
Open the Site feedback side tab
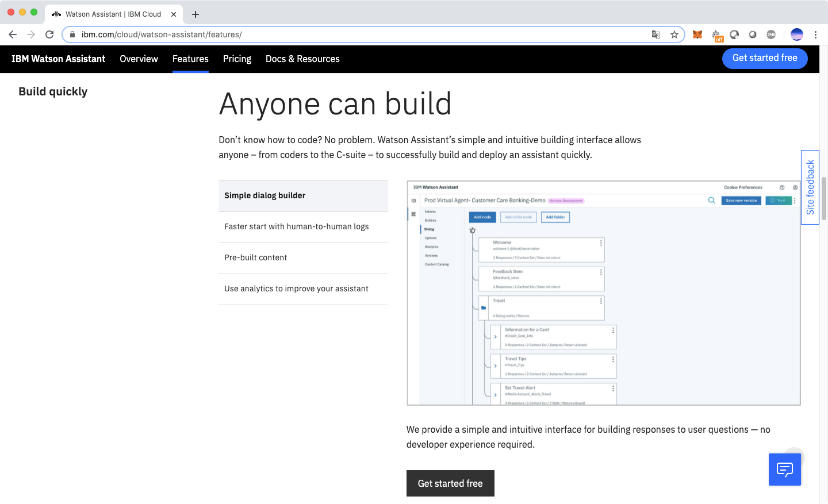tap(810, 187)
